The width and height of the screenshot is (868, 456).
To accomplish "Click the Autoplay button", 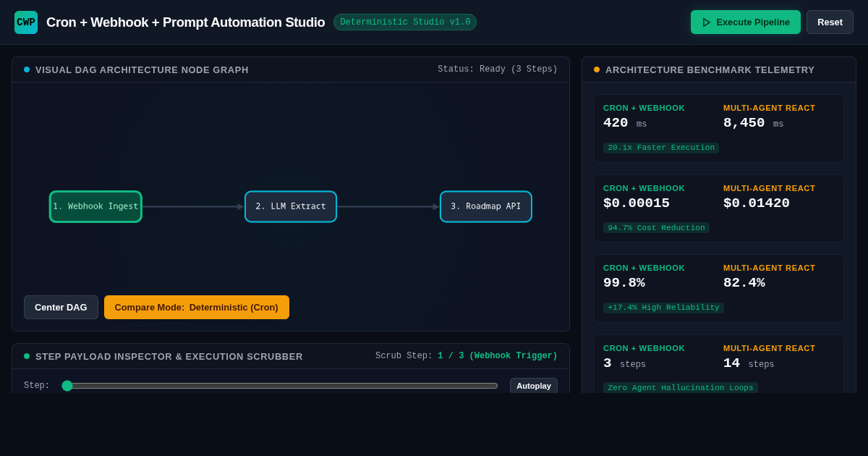I will pos(534,386).
